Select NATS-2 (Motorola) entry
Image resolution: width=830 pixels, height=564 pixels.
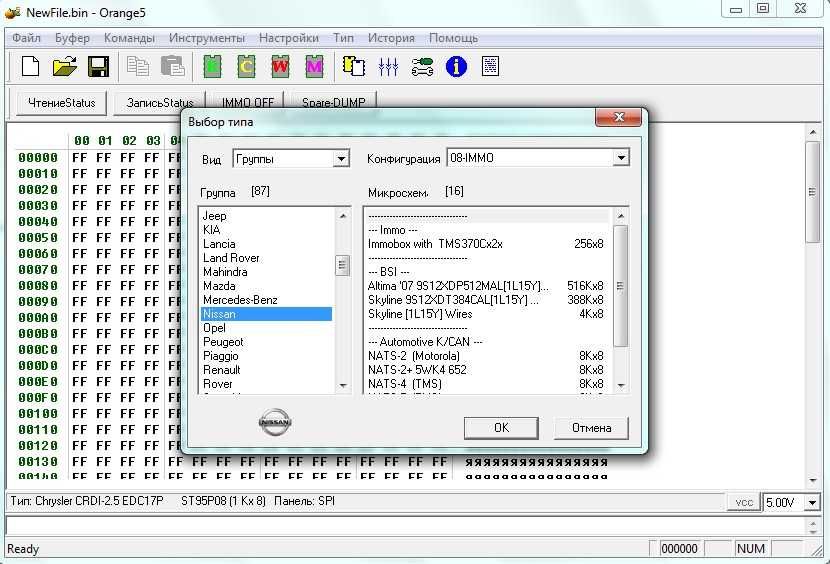[486, 356]
